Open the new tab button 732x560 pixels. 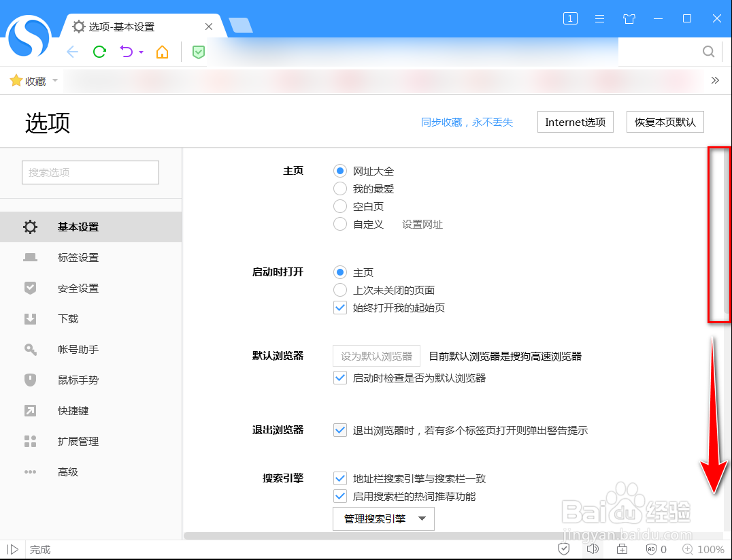coord(241,26)
